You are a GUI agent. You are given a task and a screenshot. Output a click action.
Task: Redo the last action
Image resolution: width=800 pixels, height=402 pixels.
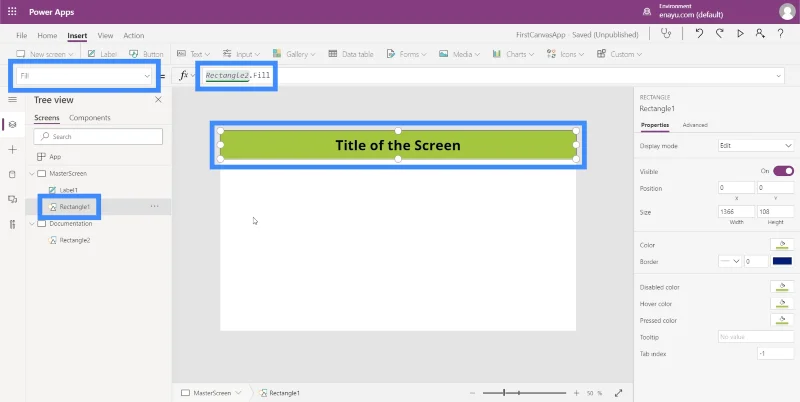(719, 34)
